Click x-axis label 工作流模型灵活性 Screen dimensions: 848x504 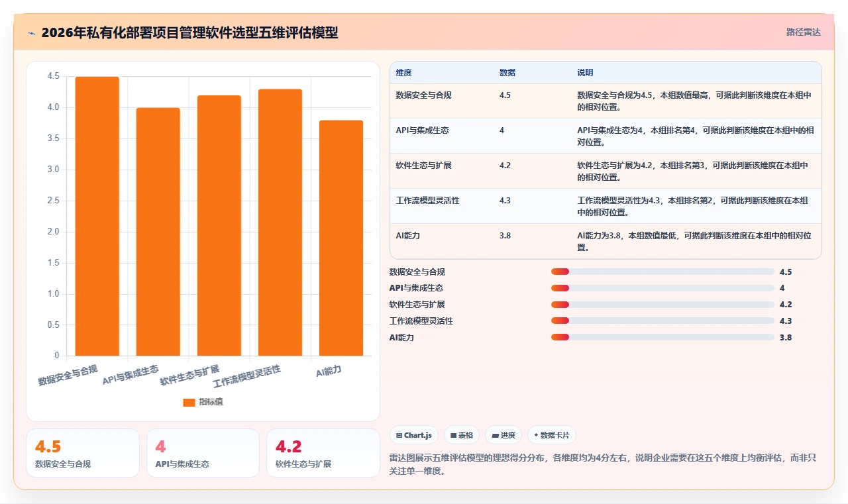click(x=247, y=378)
